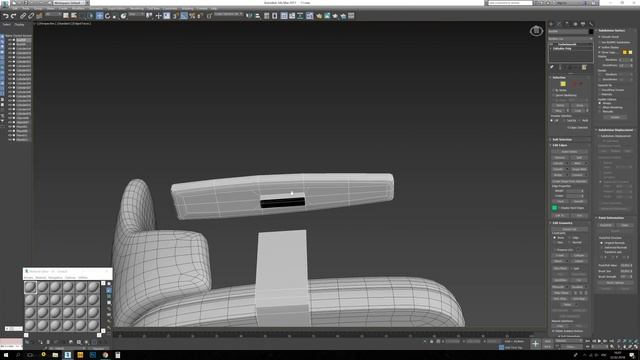The image size is (640, 360).
Task: Click Configure Modifier Sets icon
Action: coord(584,67)
